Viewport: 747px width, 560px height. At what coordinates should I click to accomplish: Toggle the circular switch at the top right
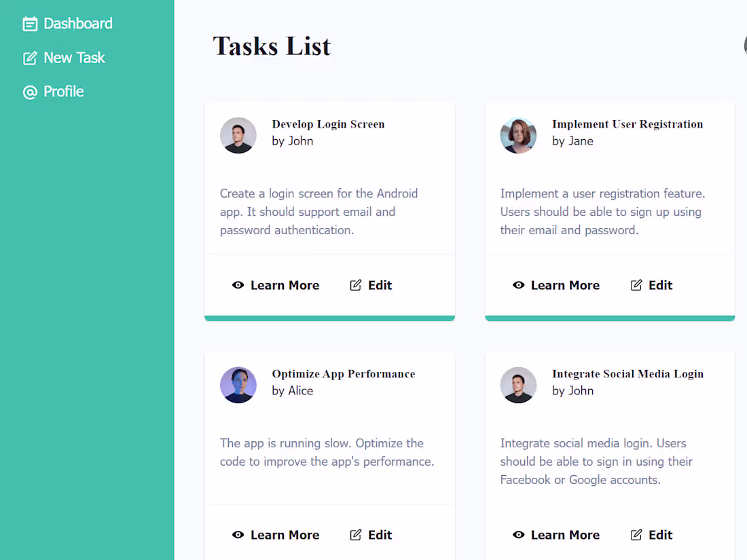click(744, 45)
